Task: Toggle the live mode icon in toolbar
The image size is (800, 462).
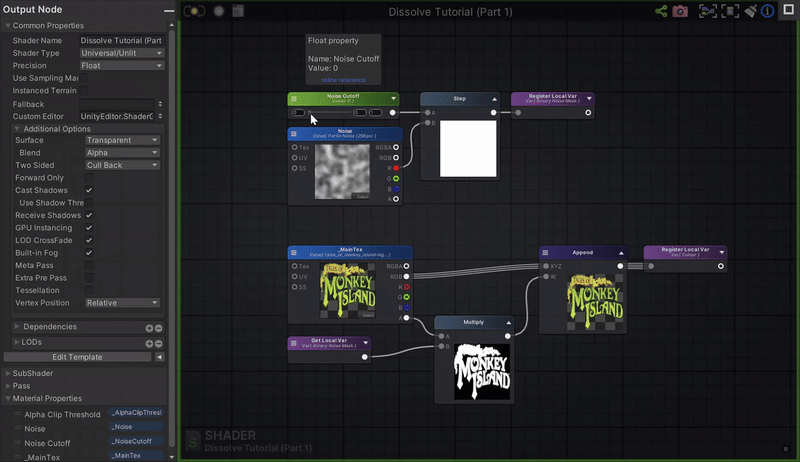Action: coord(194,11)
